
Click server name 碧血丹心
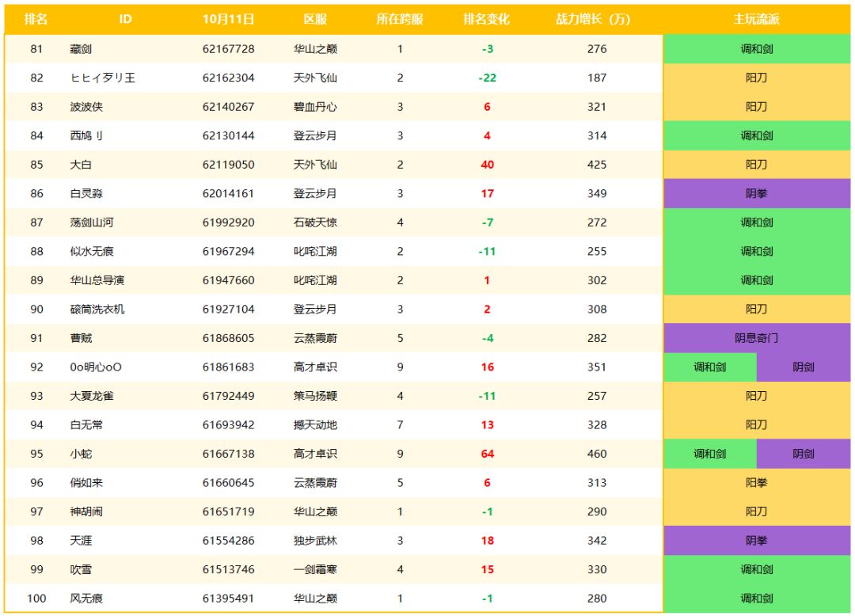315,107
